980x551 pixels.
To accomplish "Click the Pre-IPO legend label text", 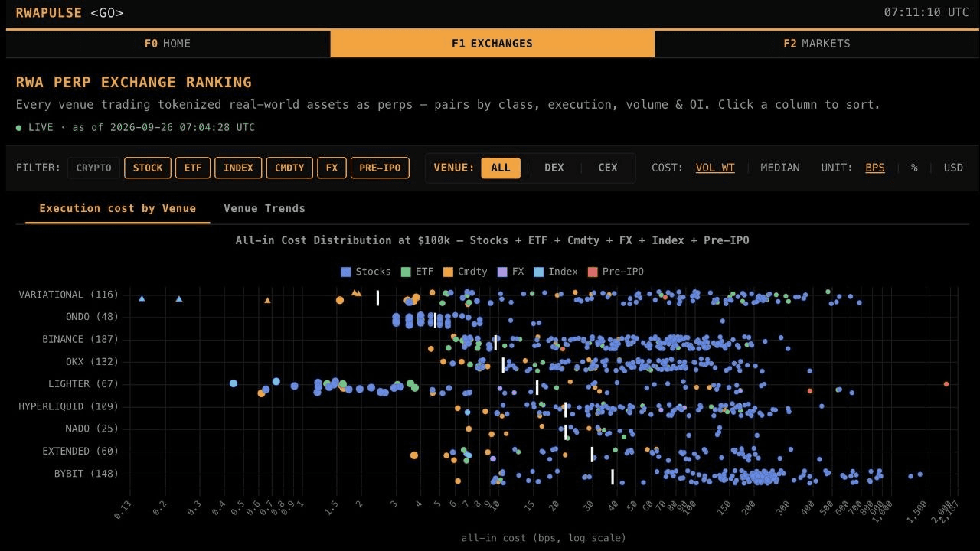I will pyautogui.click(x=623, y=272).
